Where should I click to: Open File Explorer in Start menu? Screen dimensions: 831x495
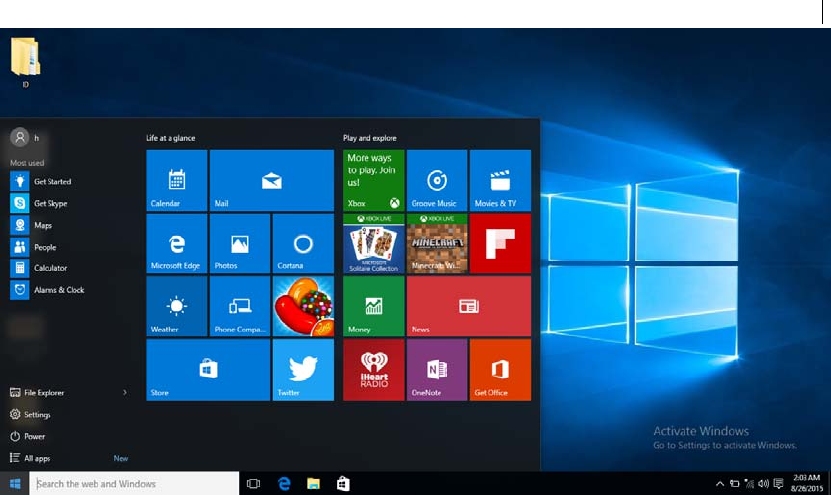[37, 393]
